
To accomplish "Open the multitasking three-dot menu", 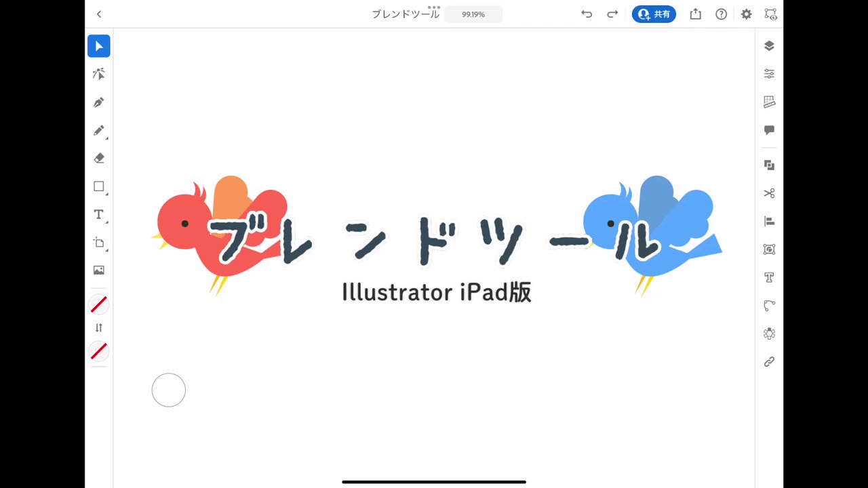I will pyautogui.click(x=434, y=7).
